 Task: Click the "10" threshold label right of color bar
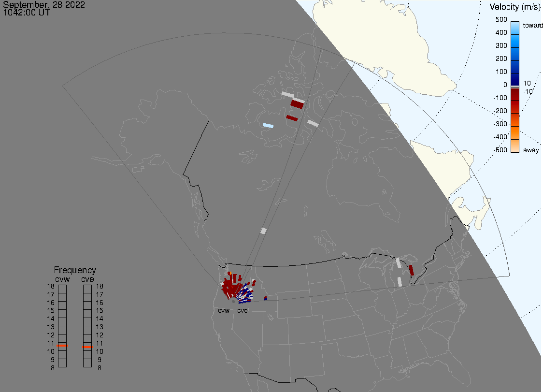[527, 83]
